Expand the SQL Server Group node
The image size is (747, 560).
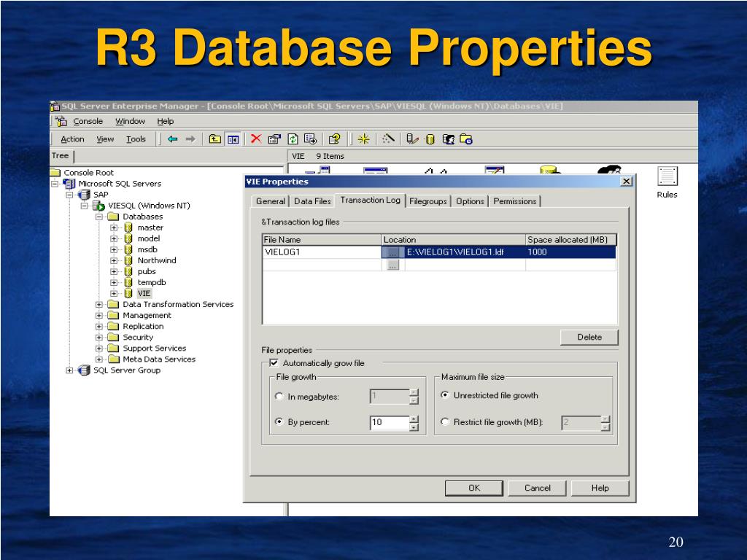click(69, 370)
